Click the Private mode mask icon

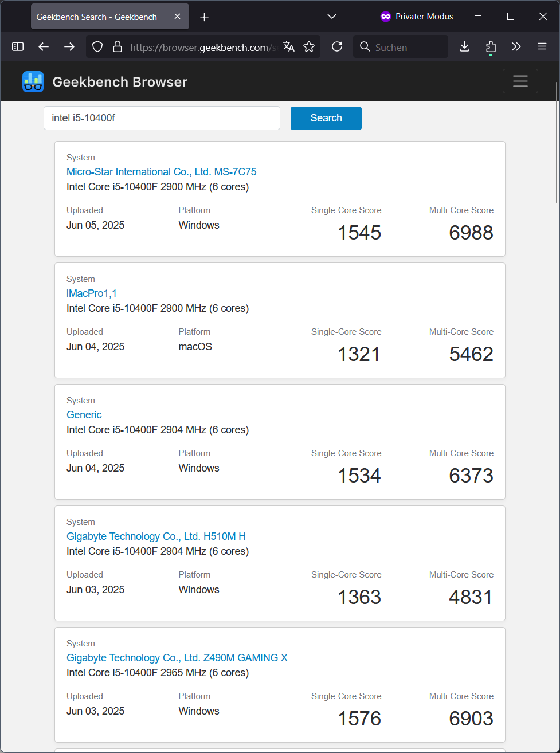386,17
